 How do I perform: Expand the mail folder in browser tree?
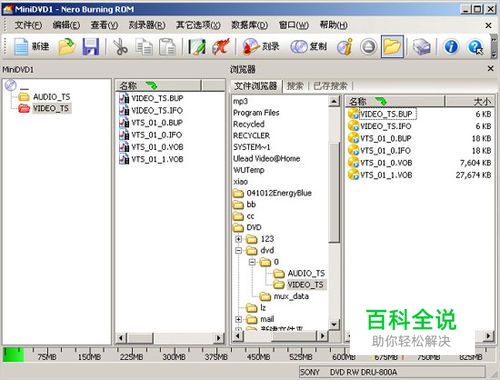[x=238, y=319]
